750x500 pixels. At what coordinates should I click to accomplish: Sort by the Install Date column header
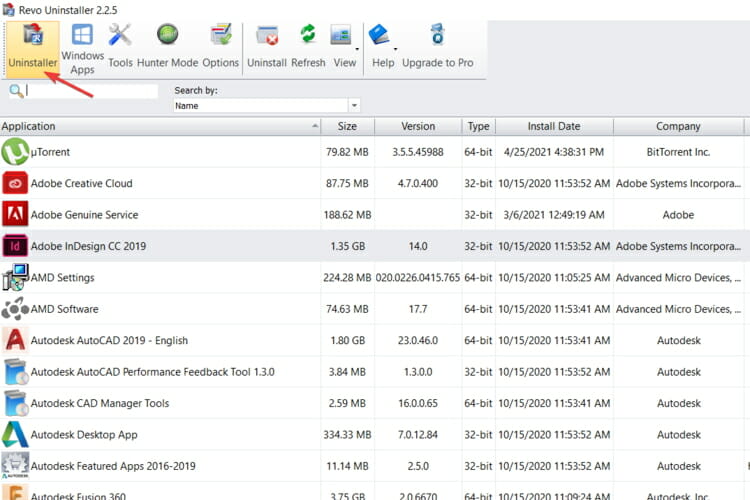pyautogui.click(x=554, y=126)
